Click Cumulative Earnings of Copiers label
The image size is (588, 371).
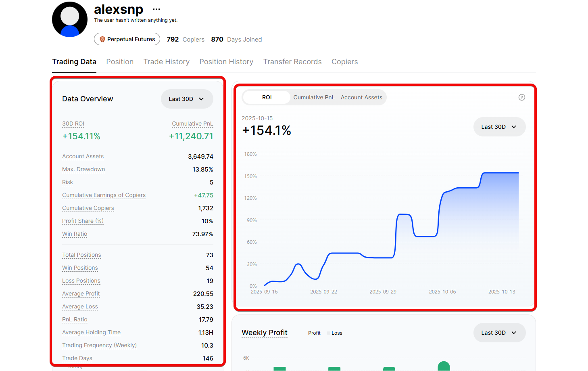coord(104,195)
